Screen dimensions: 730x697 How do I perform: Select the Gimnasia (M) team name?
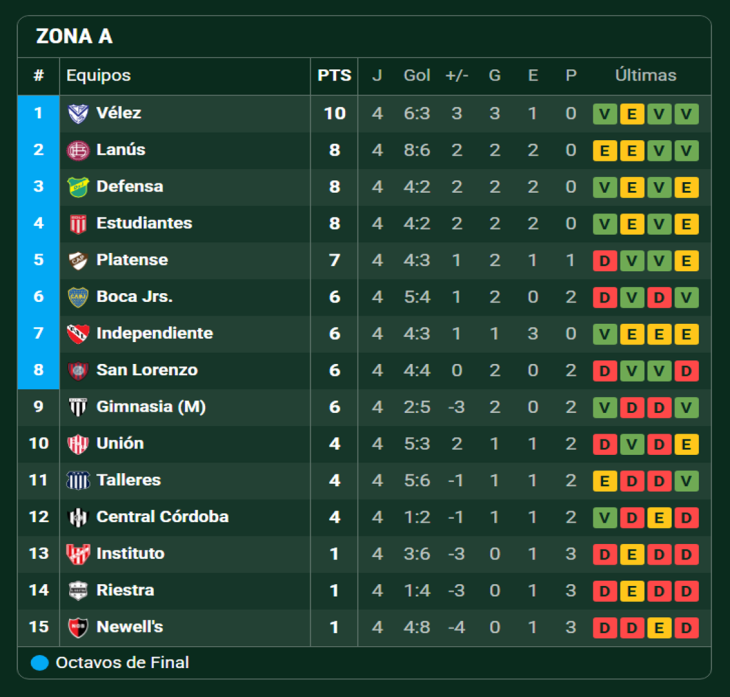151,407
